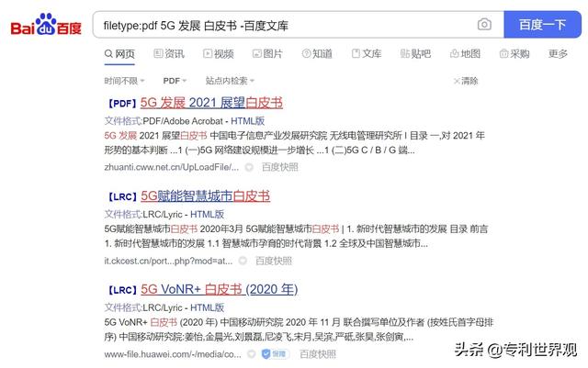Click the icon next to zhuanti.cww.net.cn URL
588x368 pixels.
[x=249, y=168]
